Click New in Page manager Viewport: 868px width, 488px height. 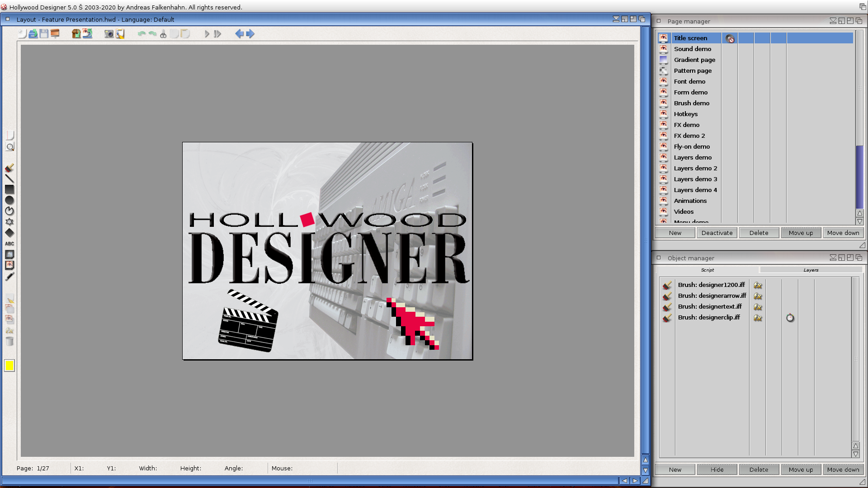tap(675, 233)
